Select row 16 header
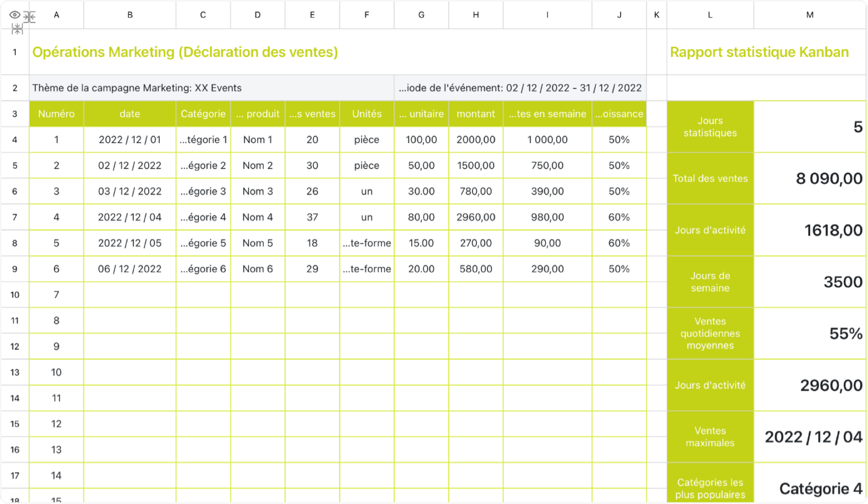 coord(15,449)
